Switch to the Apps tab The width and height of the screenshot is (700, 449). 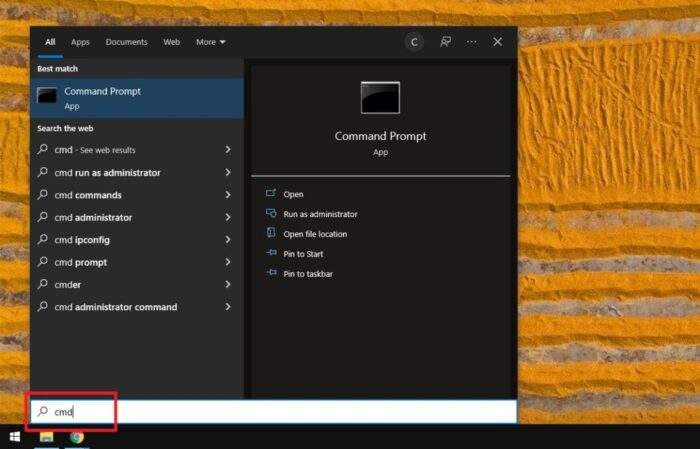80,42
